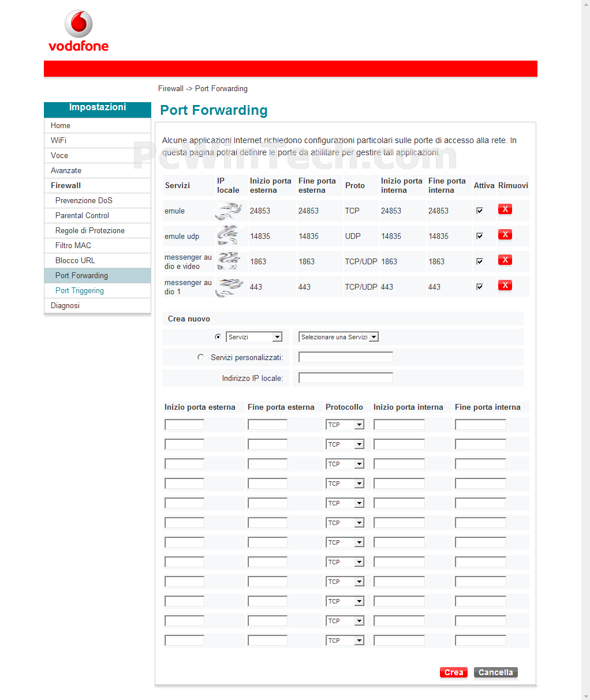Click the 'Crea nuovo' section heading
This screenshot has width=590, height=700.
pyautogui.click(x=189, y=319)
